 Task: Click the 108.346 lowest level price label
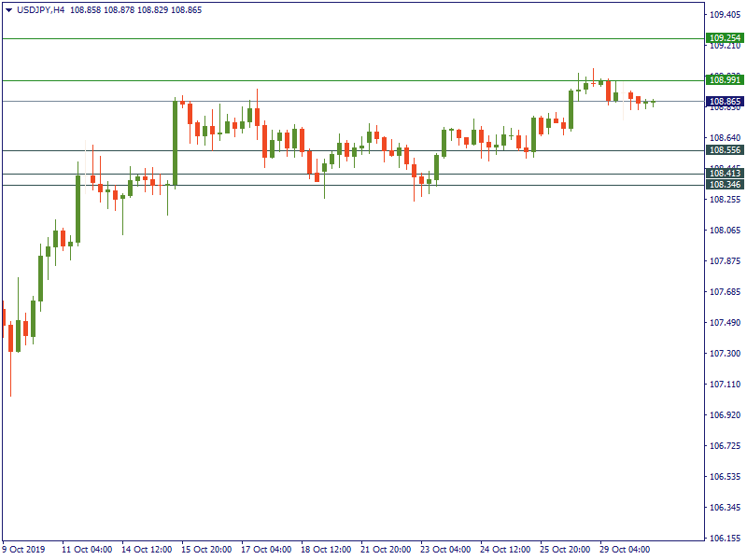pos(725,185)
